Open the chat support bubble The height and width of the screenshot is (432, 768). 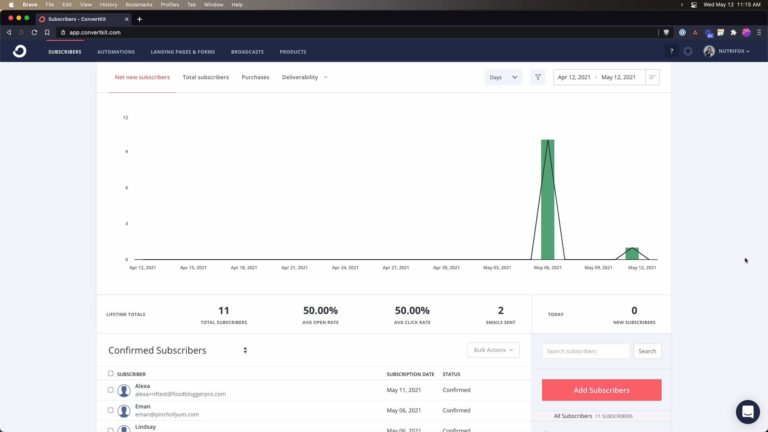[x=747, y=411]
